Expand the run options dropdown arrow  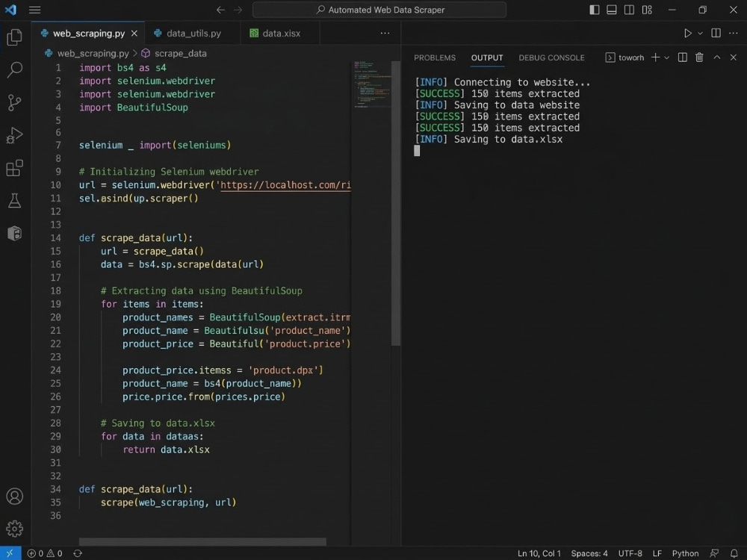pyautogui.click(x=700, y=34)
